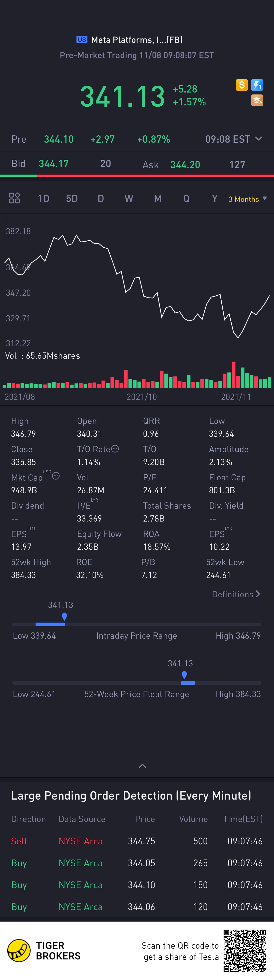Tap the Close value 335.85
Screen dimensions: 274x980
pos(23,462)
